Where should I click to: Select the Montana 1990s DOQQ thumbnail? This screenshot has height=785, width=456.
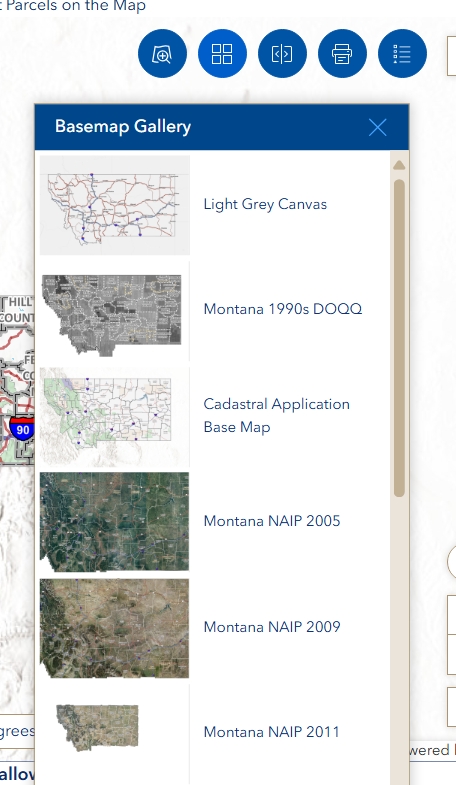(115, 311)
